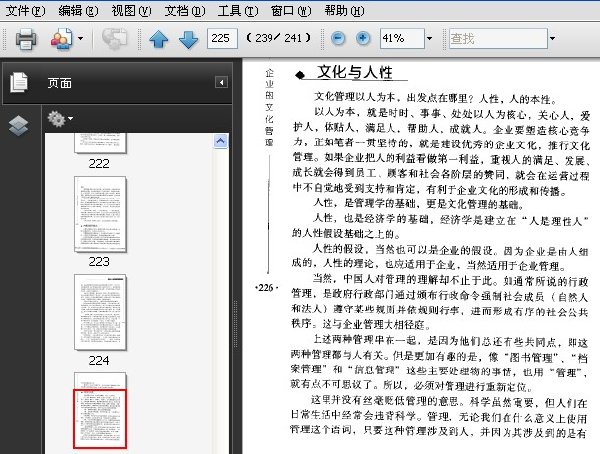Click the thumbnail label 222
The height and width of the screenshot is (454, 600).
(x=99, y=163)
